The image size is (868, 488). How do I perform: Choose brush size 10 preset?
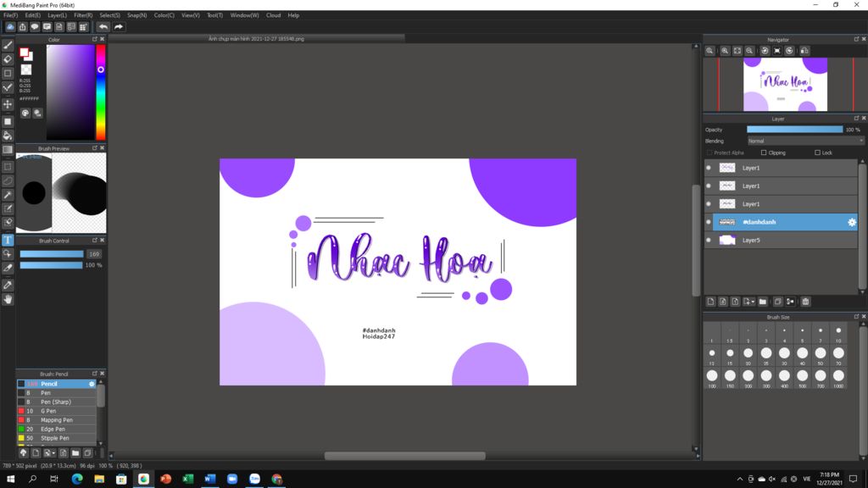[x=838, y=333]
